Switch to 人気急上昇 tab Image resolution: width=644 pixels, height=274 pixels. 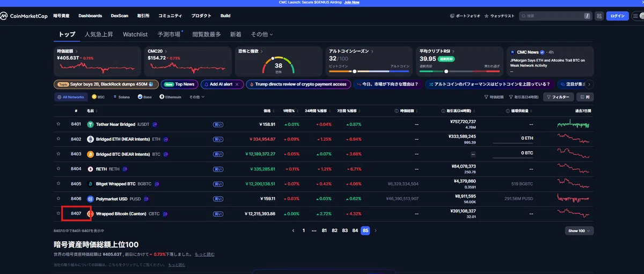(99, 34)
